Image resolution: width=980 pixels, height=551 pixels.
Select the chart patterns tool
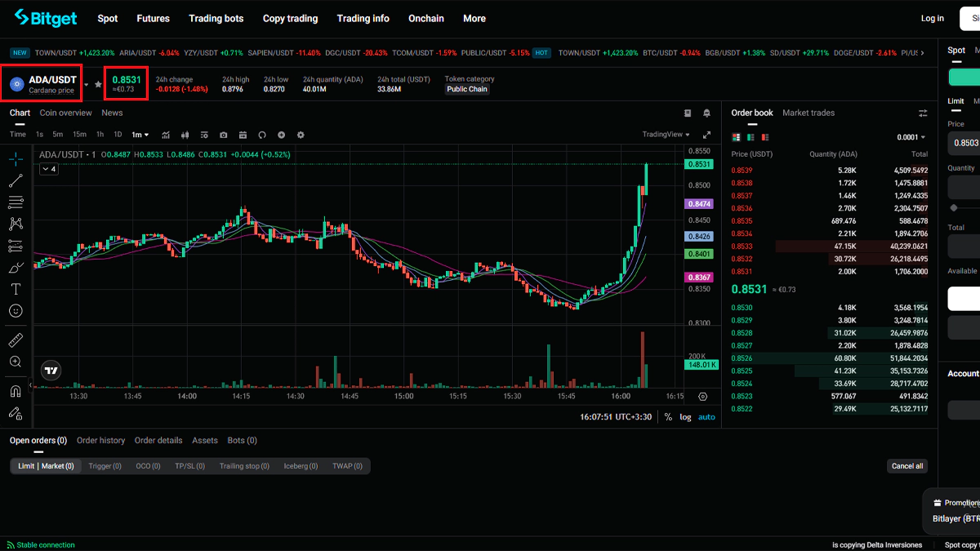pyautogui.click(x=16, y=224)
